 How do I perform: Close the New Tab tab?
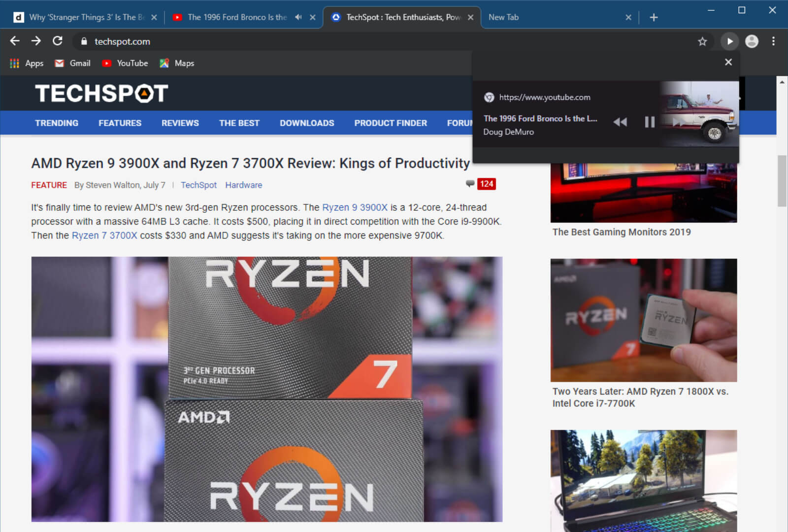(x=628, y=17)
